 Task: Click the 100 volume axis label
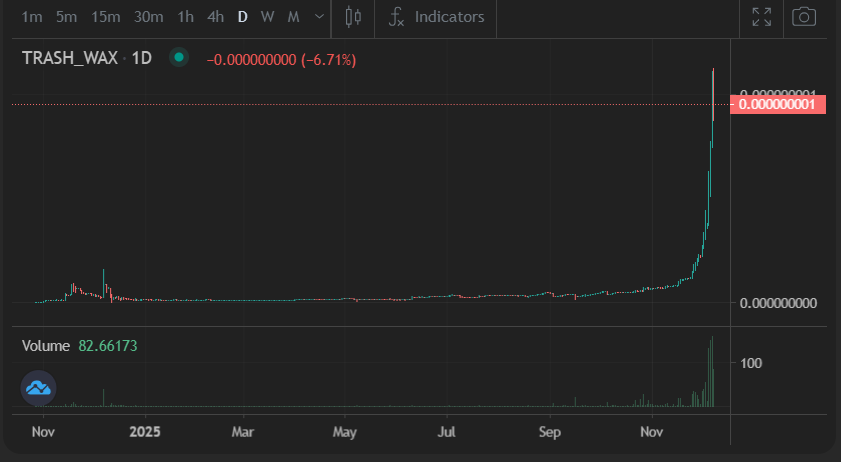(751, 363)
